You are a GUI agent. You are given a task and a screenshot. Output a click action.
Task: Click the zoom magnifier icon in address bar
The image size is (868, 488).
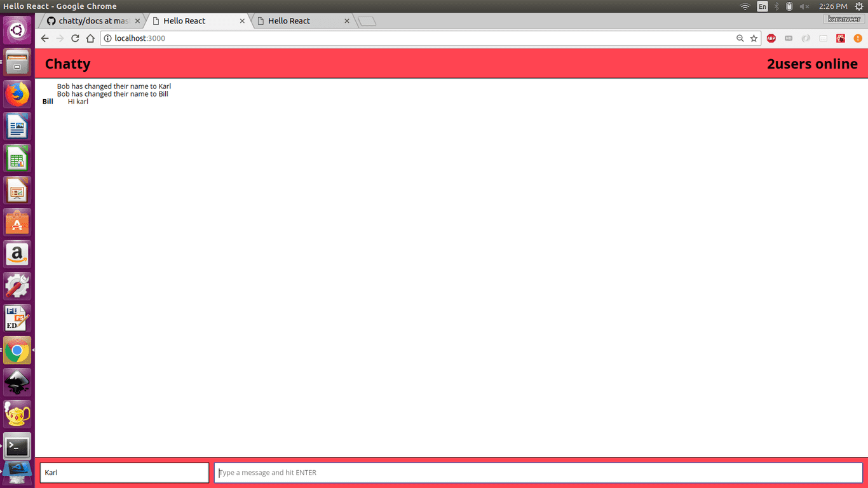pyautogui.click(x=740, y=38)
